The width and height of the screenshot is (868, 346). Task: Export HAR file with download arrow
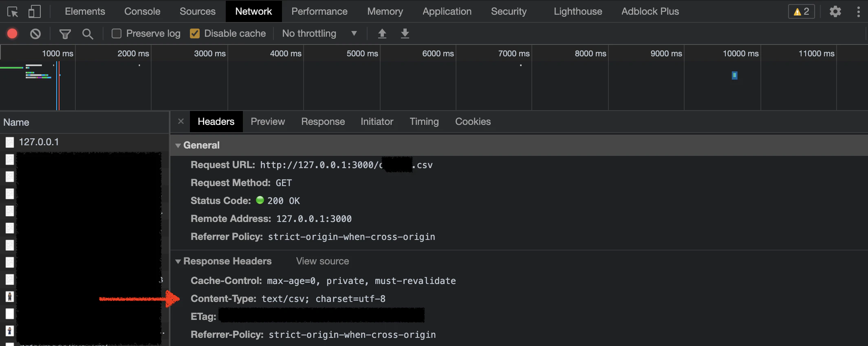(405, 33)
